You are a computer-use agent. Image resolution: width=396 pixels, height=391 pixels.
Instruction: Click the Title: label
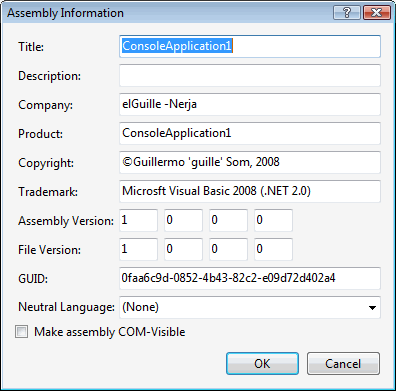coord(31,47)
